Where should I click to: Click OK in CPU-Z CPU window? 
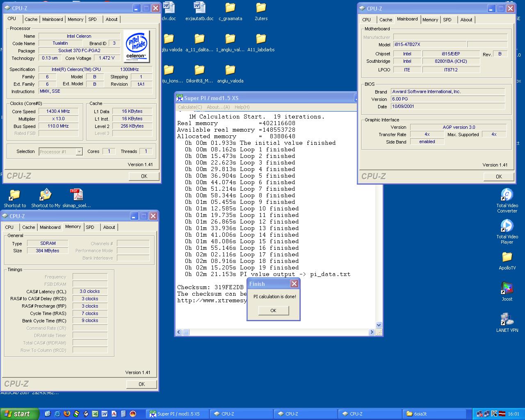click(x=144, y=176)
